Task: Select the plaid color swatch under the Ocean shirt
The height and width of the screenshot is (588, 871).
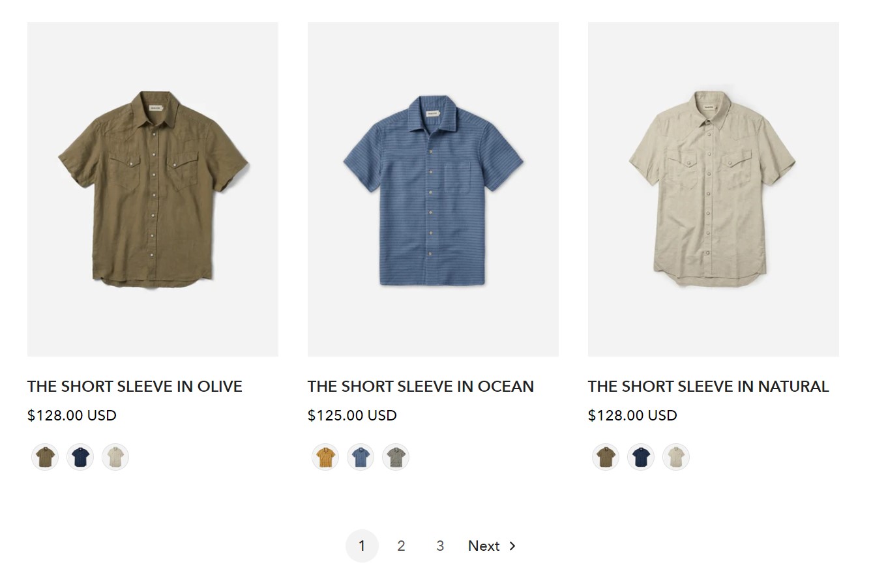Action: [395, 457]
